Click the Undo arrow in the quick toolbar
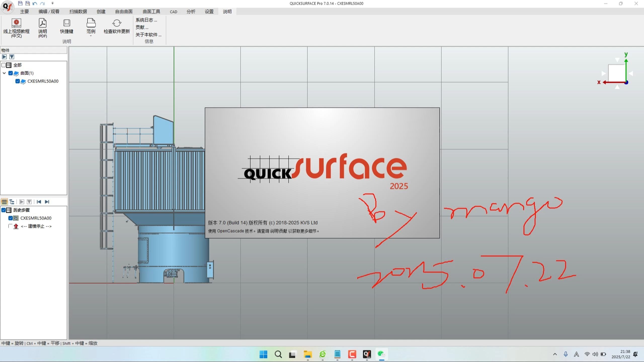This screenshot has width=644, height=362. (35, 4)
